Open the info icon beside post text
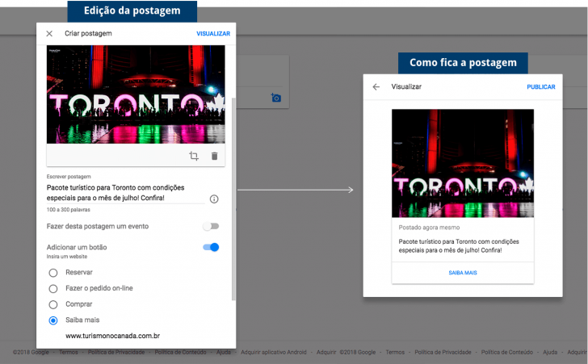 [214, 199]
